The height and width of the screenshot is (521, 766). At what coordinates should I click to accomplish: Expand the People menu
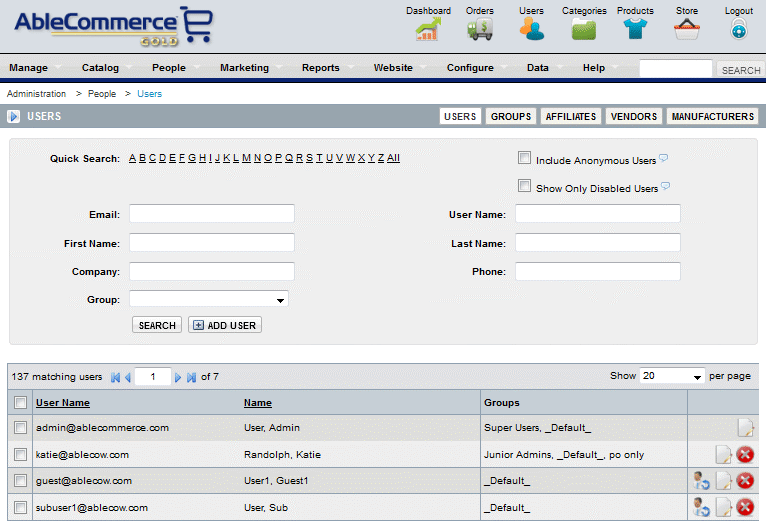point(169,67)
